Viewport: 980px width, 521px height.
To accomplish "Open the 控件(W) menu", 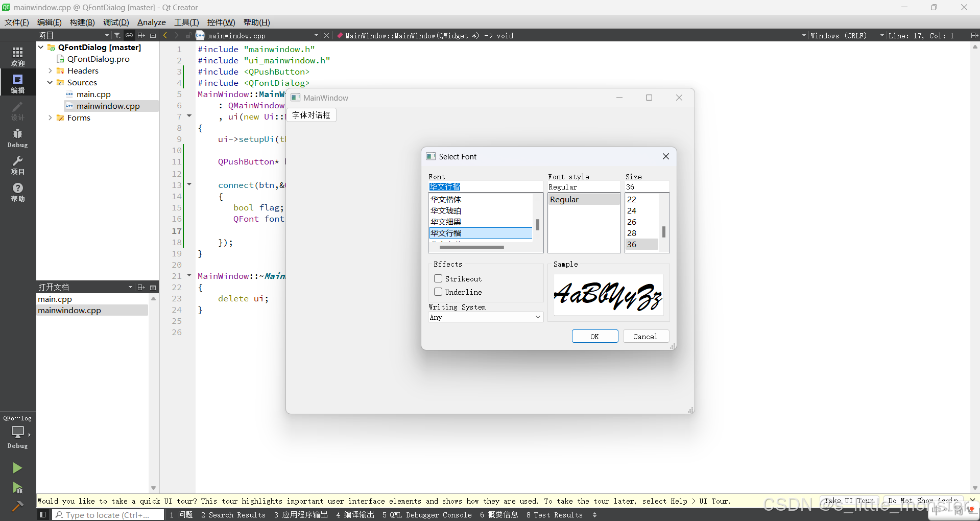I will pyautogui.click(x=221, y=22).
